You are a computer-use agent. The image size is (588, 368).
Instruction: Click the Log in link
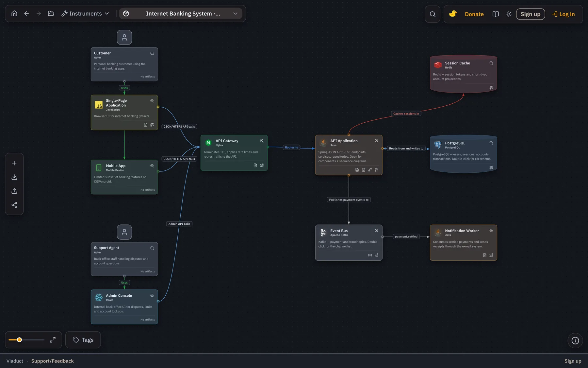point(563,14)
